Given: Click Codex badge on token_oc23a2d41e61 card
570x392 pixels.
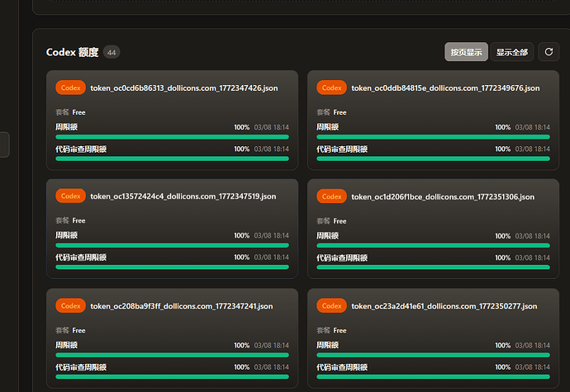Looking at the screenshot, I should click(331, 305).
